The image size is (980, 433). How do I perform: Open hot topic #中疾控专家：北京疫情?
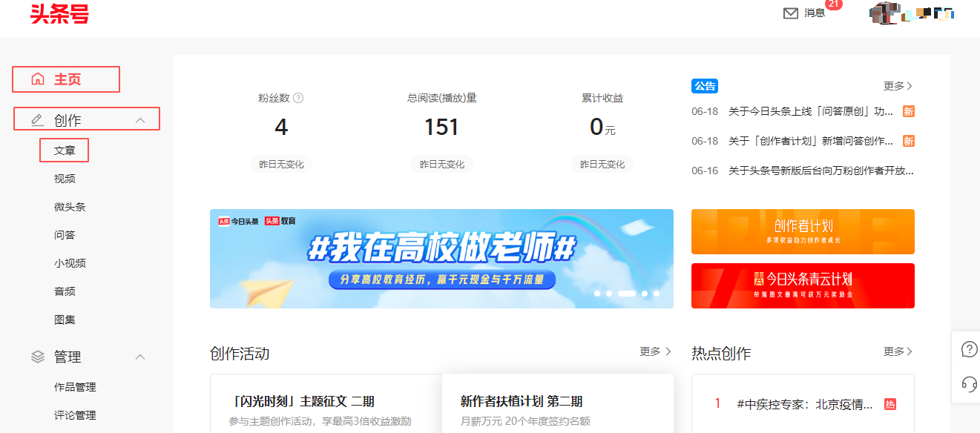coord(804,404)
